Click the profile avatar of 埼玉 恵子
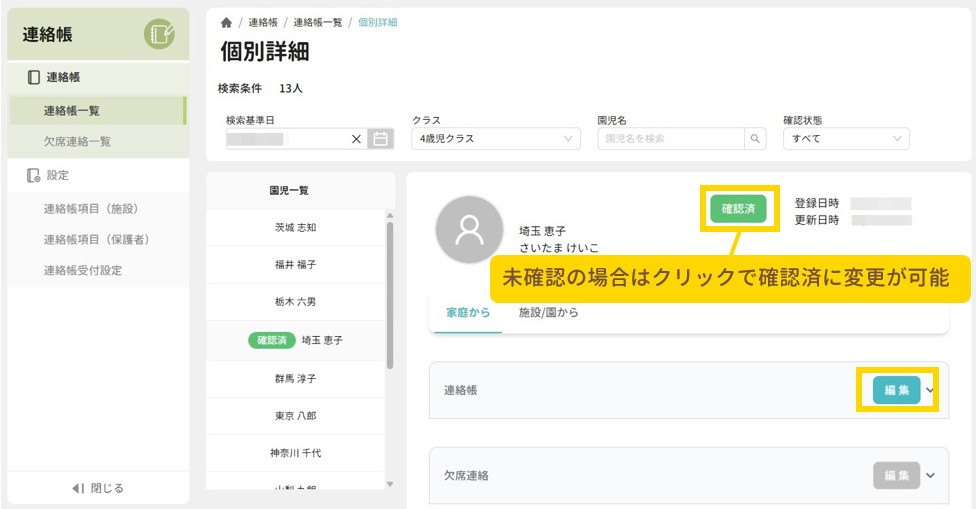The height and width of the screenshot is (509, 976). click(469, 229)
